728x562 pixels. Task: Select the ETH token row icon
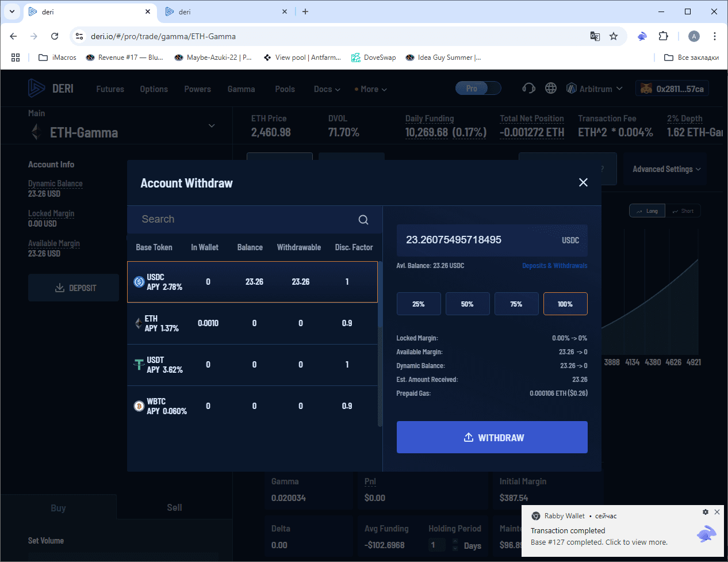point(139,323)
